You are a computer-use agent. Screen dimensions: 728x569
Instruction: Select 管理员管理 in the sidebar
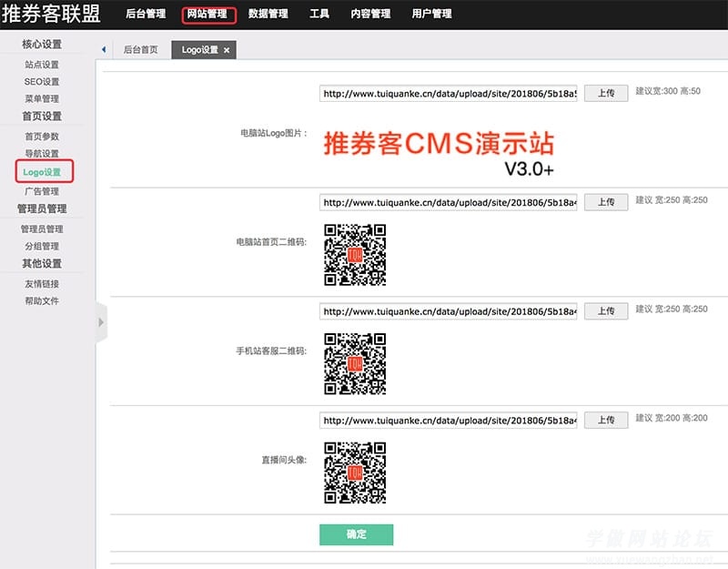(42, 229)
